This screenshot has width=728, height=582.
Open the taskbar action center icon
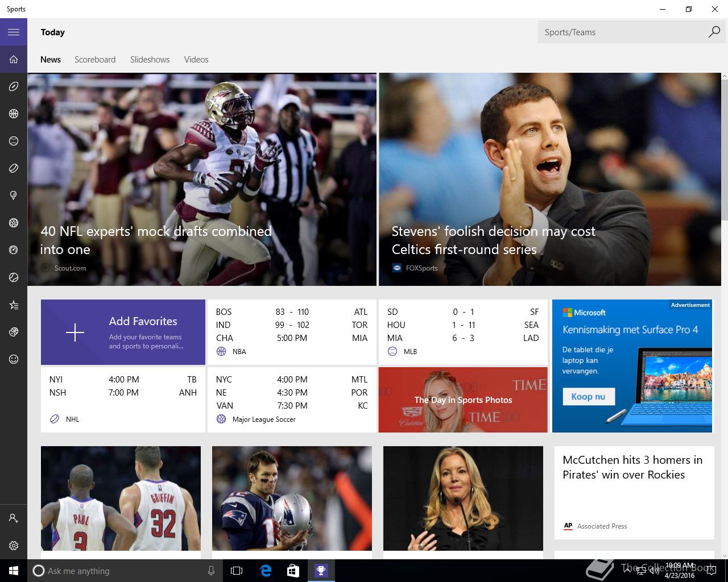coord(712,571)
